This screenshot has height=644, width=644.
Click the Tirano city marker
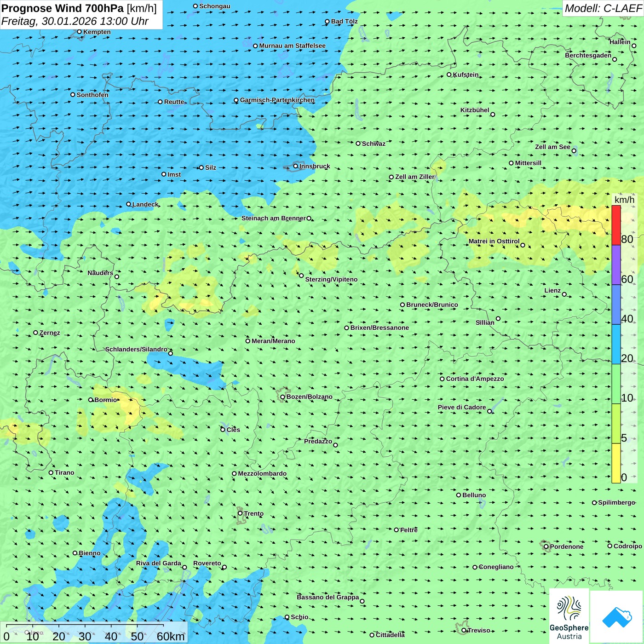[x=51, y=472]
